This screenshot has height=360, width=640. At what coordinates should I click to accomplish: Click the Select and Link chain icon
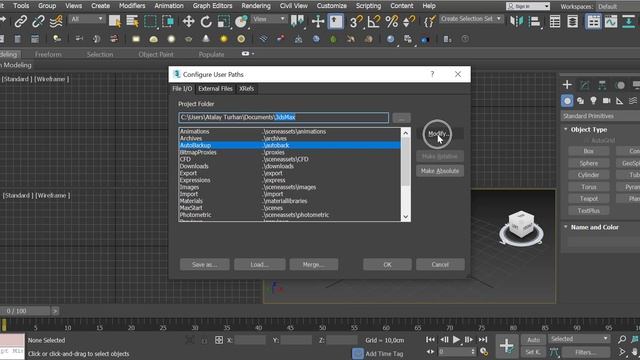point(20,21)
